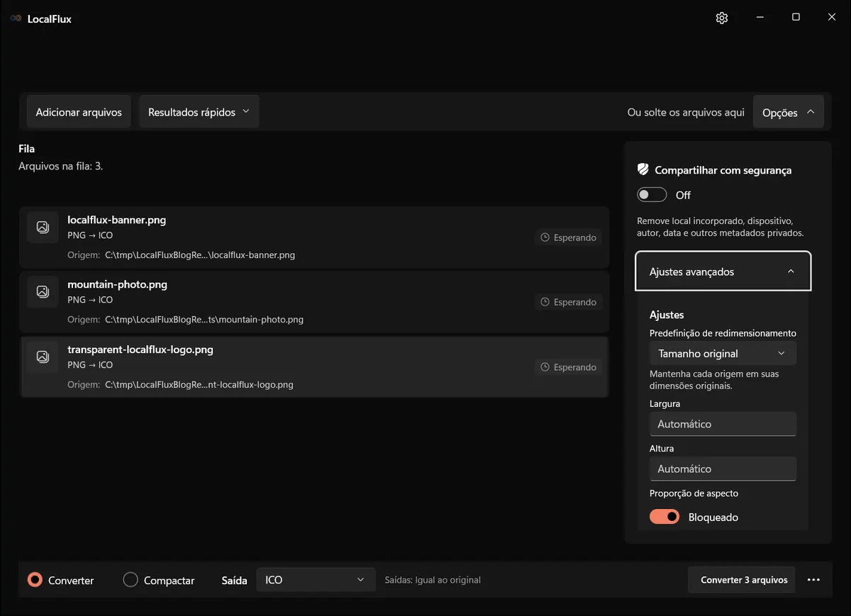This screenshot has width=851, height=616.
Task: Select the Converter radio button
Action: (35, 580)
